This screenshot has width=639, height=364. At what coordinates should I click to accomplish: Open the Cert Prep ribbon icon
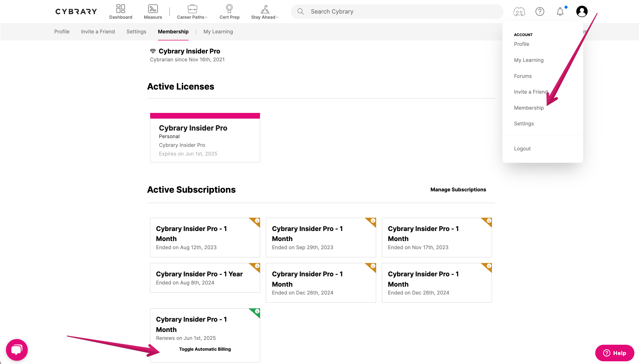coord(229,9)
